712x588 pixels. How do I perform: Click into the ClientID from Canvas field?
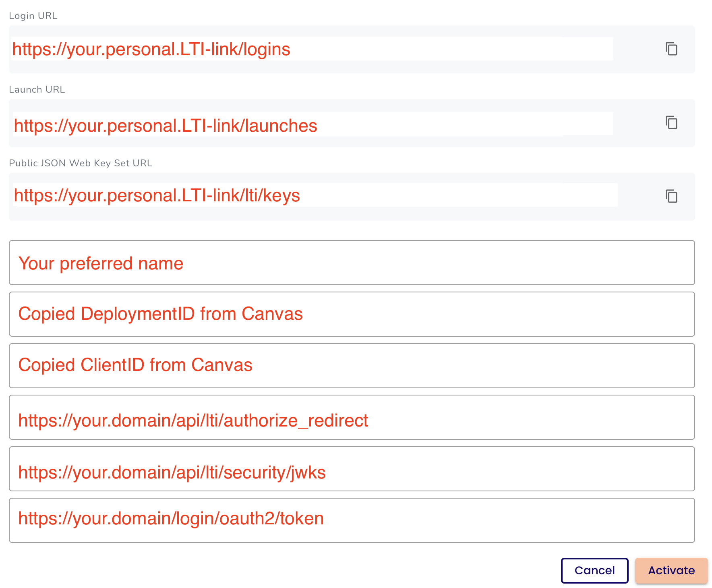click(x=352, y=366)
